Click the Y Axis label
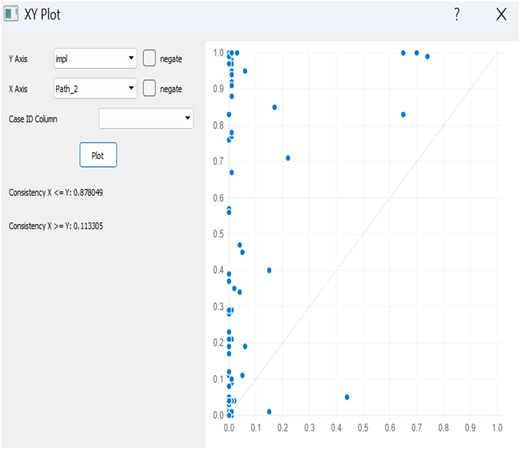The height and width of the screenshot is (449, 520). click(18, 59)
